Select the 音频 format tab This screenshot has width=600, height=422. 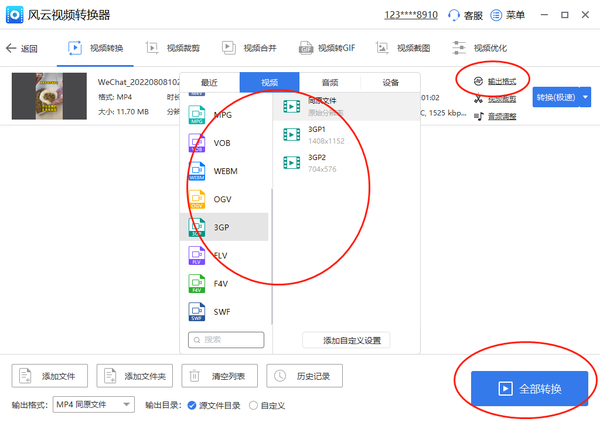(330, 82)
